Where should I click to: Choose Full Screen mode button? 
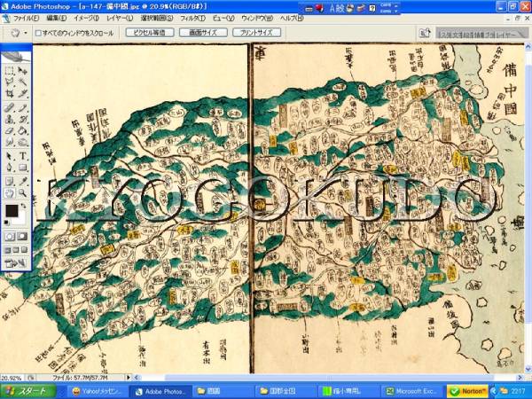click(25, 250)
